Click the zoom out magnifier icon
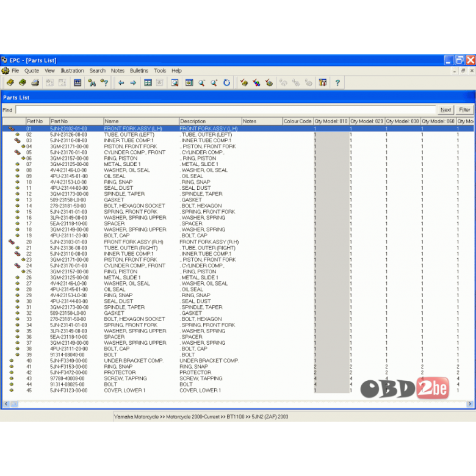Image resolution: width=476 pixels, height=476 pixels. [x=201, y=82]
